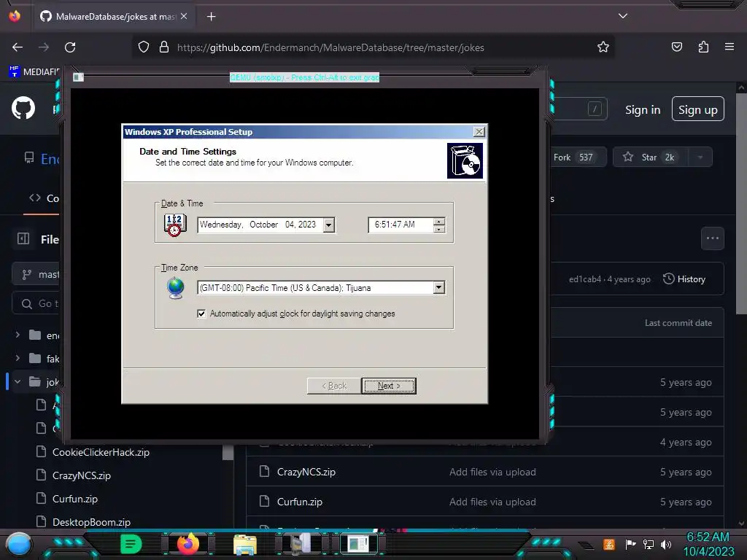Click the date field showing October 04, 2023
Viewport: 747px width, 560px height.
tap(260, 225)
